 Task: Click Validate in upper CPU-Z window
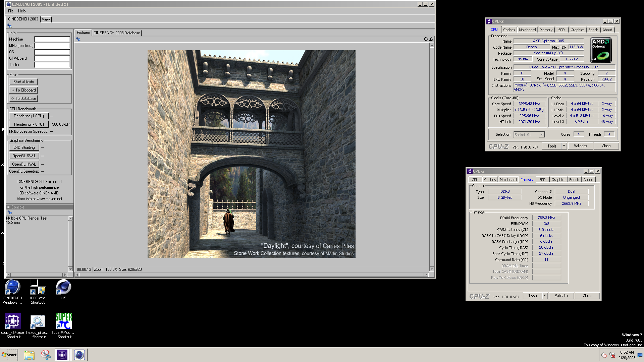coord(580,146)
